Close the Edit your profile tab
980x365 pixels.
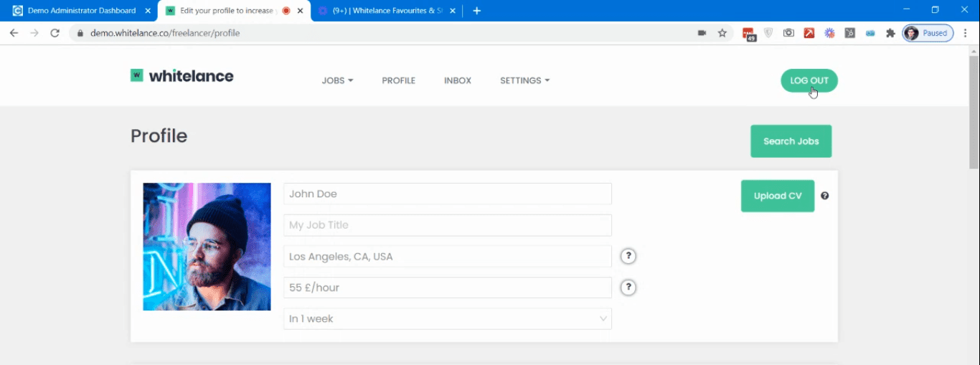(x=301, y=11)
